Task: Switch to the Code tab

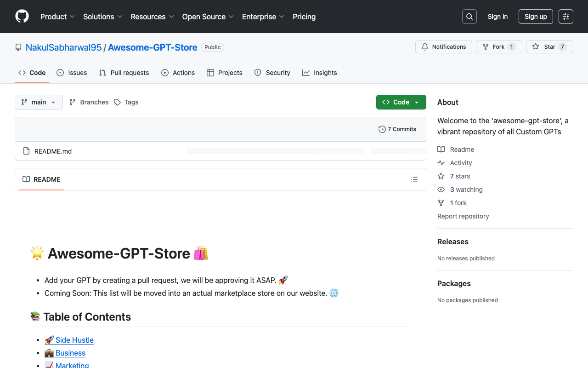Action: tap(32, 73)
